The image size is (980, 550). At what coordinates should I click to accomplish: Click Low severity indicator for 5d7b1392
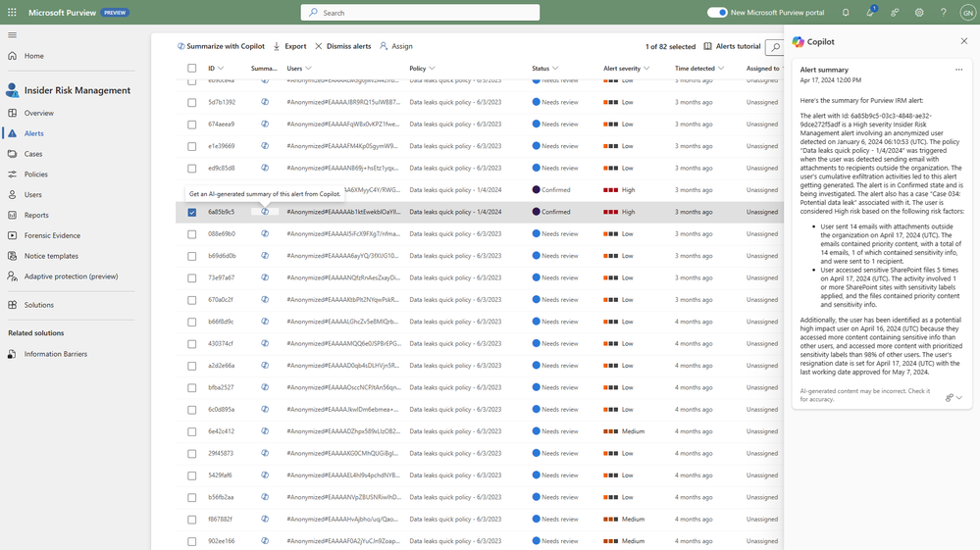(x=618, y=102)
